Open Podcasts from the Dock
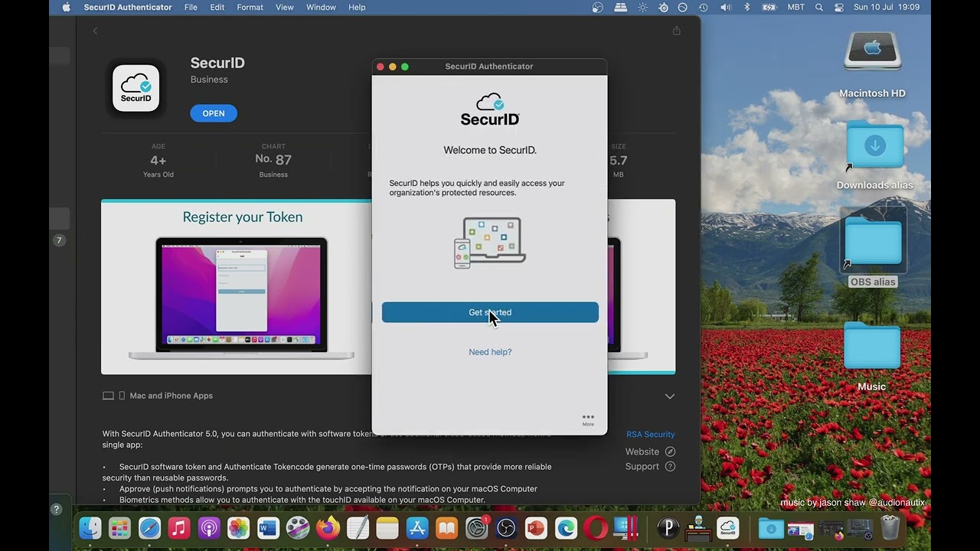The image size is (980, 551). pyautogui.click(x=209, y=528)
